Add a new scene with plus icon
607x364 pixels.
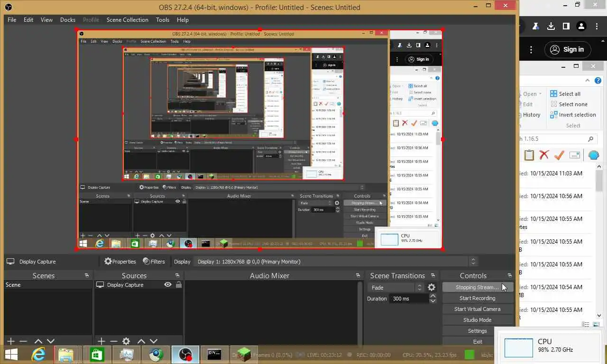point(11,341)
